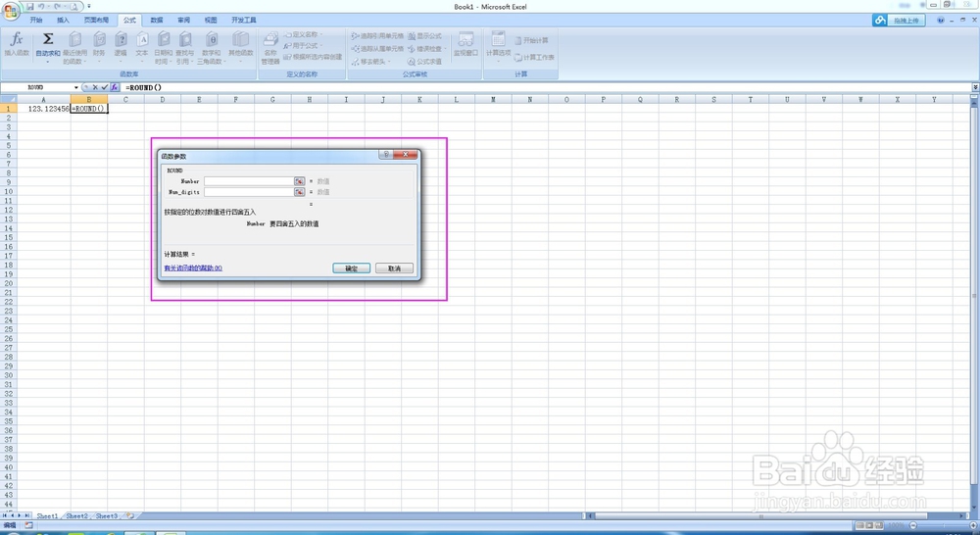Focus the Num_digits input field
The width and height of the screenshot is (980, 535).
click(249, 192)
